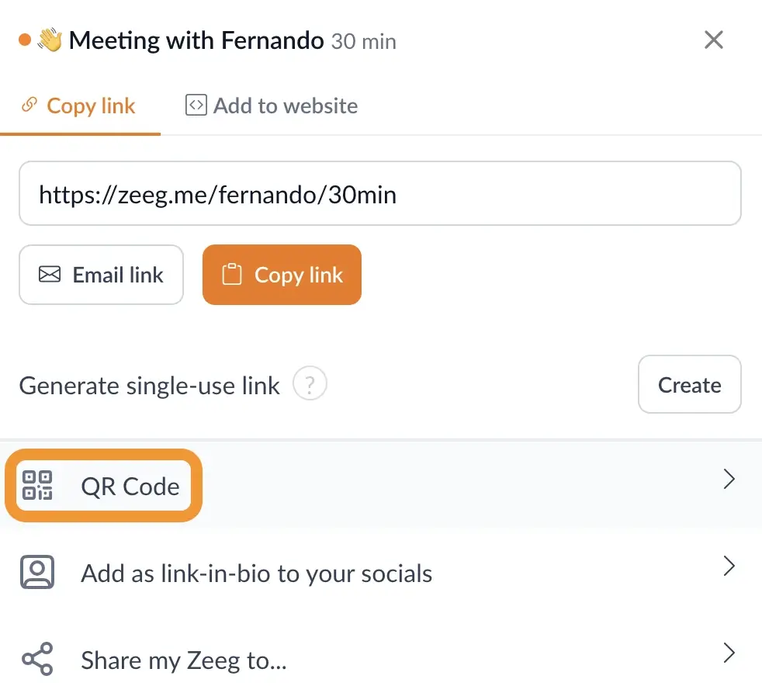Click the code brackets icon
The image size is (762, 700).
pos(196,106)
